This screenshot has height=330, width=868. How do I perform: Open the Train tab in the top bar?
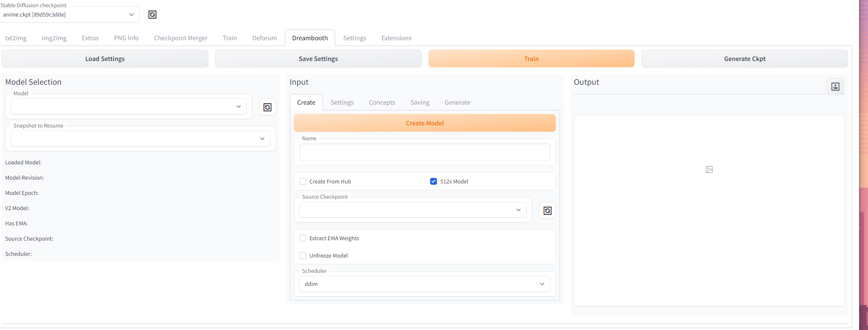click(230, 38)
